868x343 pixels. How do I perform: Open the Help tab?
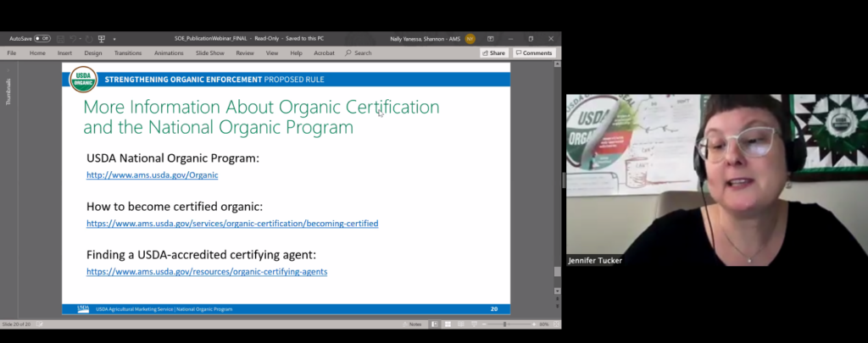[296, 53]
